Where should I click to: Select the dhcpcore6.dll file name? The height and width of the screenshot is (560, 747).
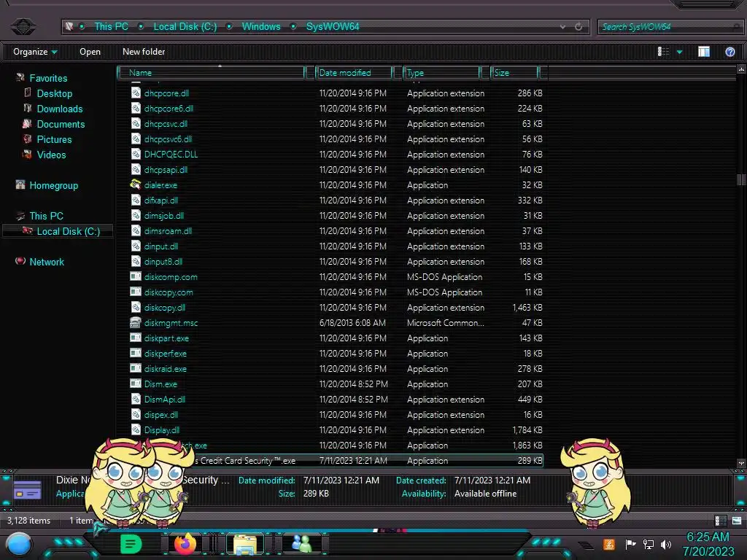point(169,109)
